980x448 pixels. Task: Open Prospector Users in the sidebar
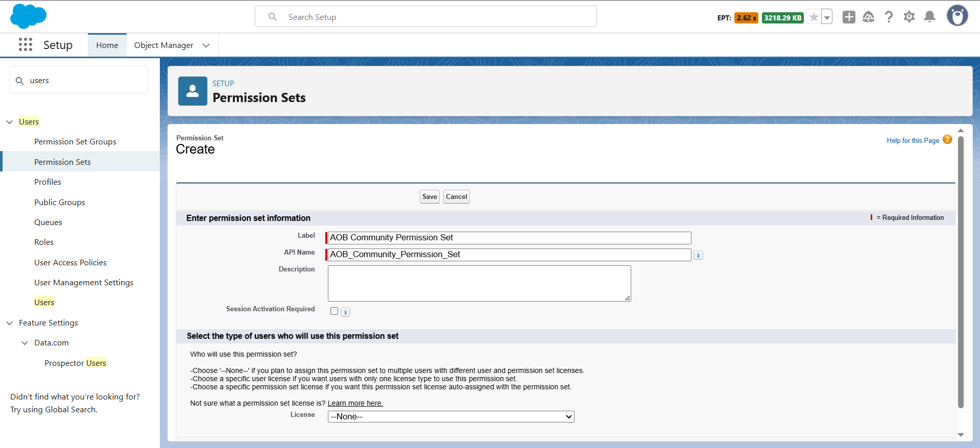[75, 363]
